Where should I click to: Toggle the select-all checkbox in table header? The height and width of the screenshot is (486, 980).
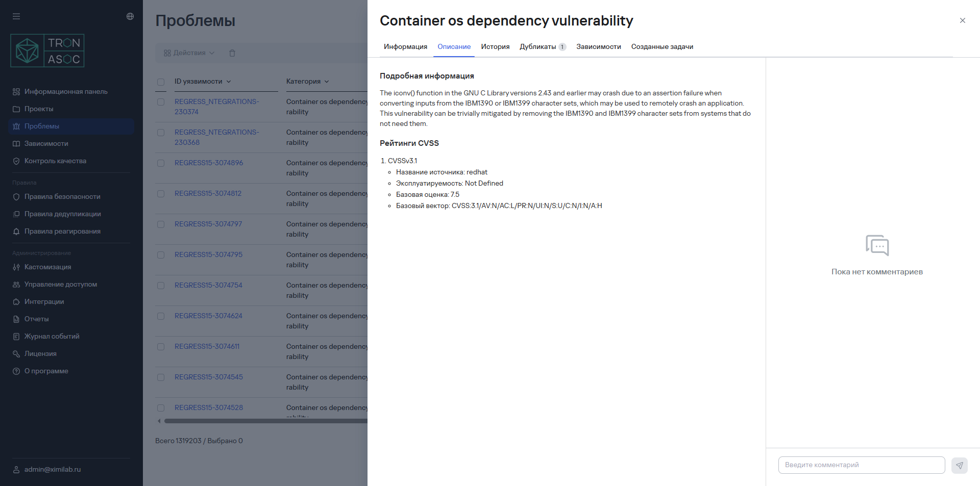click(161, 82)
